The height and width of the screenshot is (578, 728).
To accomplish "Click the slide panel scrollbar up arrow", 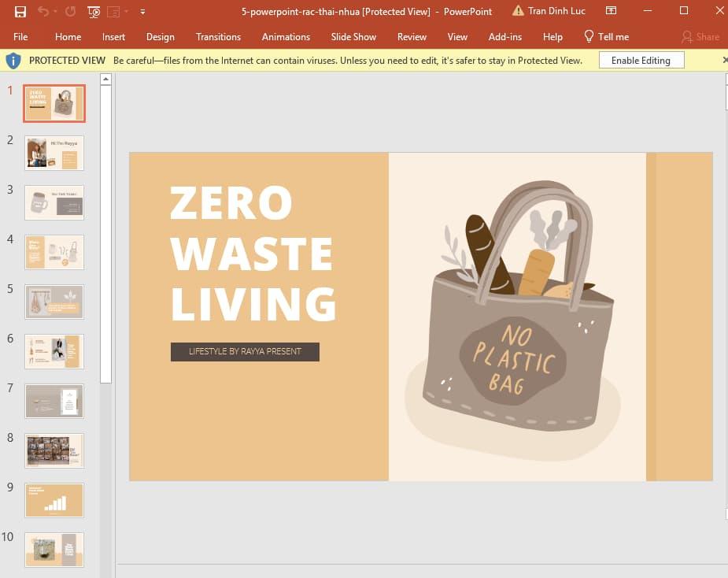I will pyautogui.click(x=105, y=78).
